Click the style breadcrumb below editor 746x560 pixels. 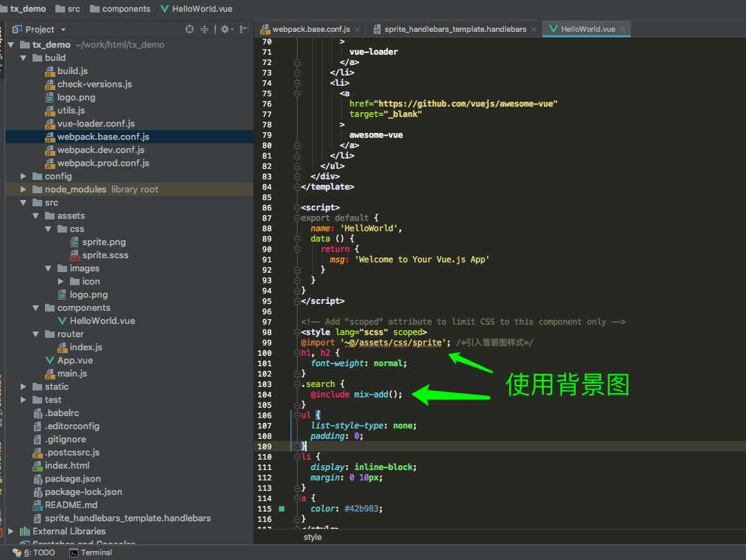pos(313,537)
